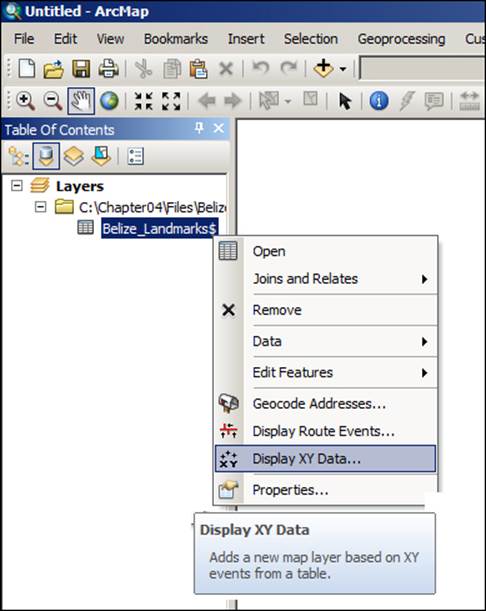486x611 pixels.
Task: Open the Geoprocessing menu
Action: (401, 39)
